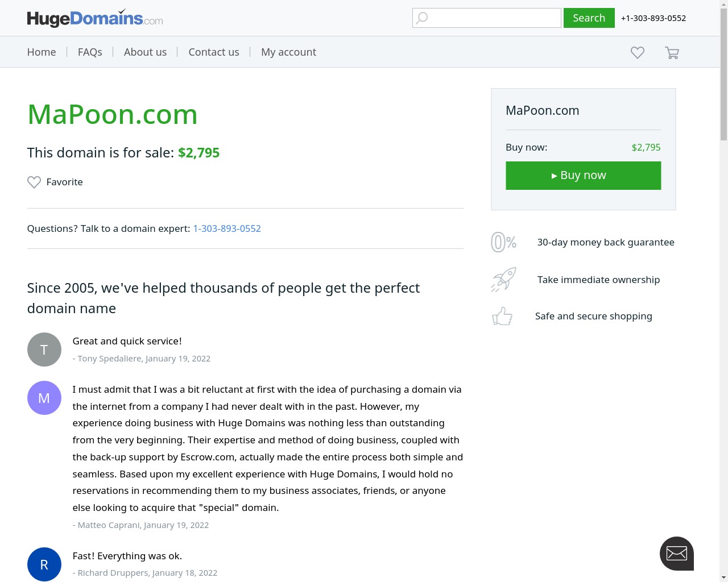Screen dimensions: 728x582
Task: Click the purple M reviewer avatar
Action: click(44, 398)
